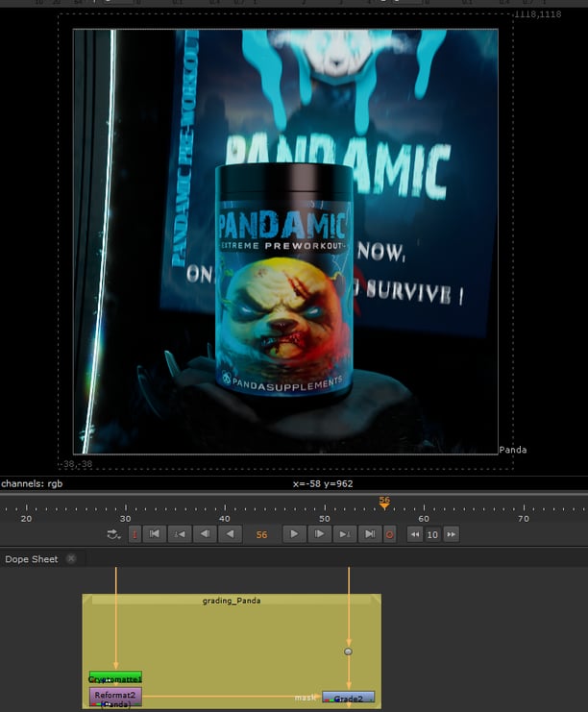Jump to the first frame
This screenshot has width=588, height=712.
pos(155,534)
